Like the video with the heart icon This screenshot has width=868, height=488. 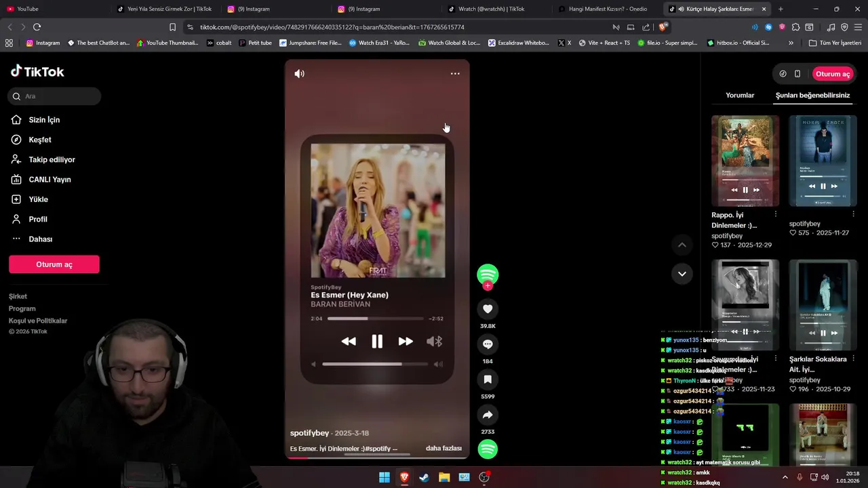click(488, 309)
